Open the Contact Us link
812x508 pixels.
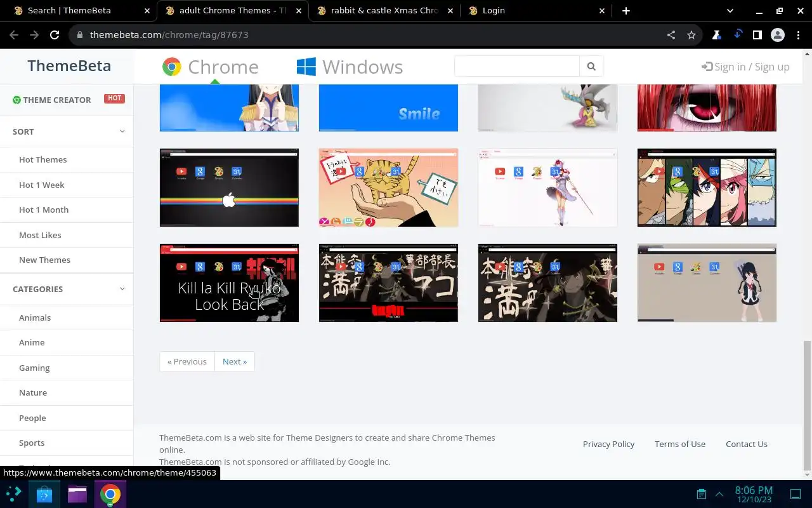747,444
